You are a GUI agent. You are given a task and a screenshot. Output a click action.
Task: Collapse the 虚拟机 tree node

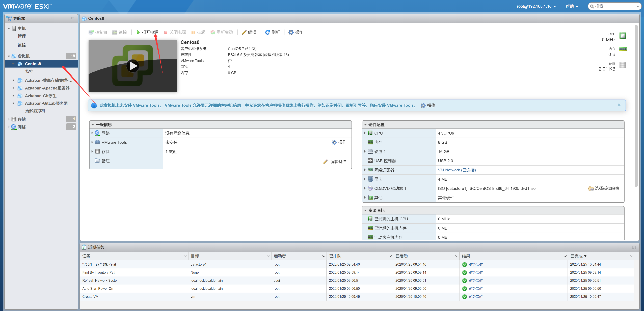coord(9,56)
